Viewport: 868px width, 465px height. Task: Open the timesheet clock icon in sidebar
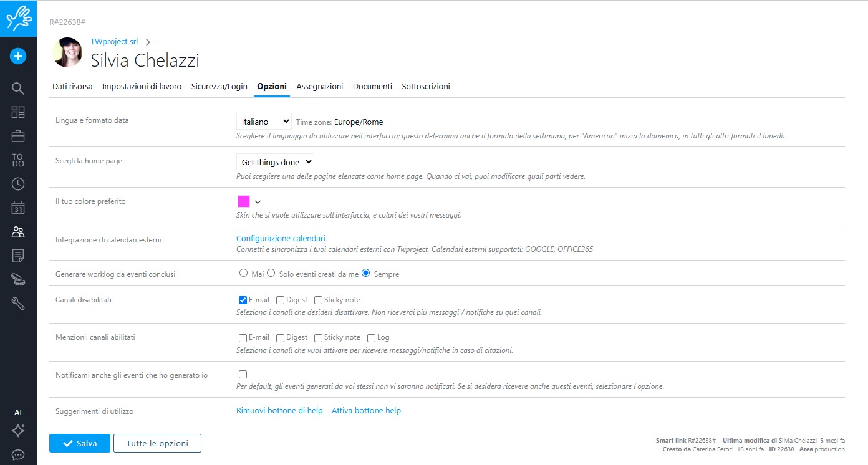click(x=18, y=184)
